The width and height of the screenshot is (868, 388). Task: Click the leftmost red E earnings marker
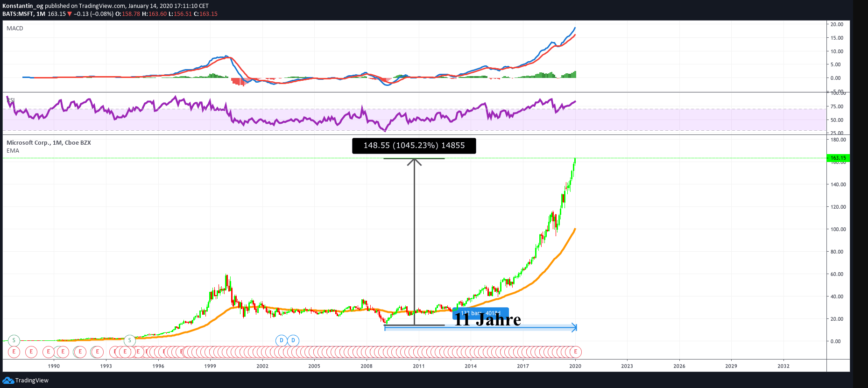click(14, 352)
